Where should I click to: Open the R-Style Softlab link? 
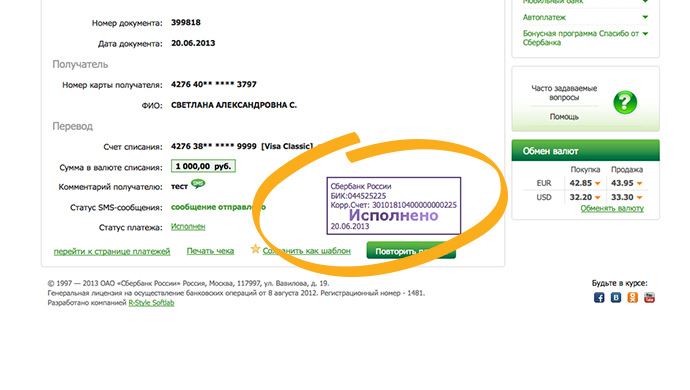tap(151, 303)
